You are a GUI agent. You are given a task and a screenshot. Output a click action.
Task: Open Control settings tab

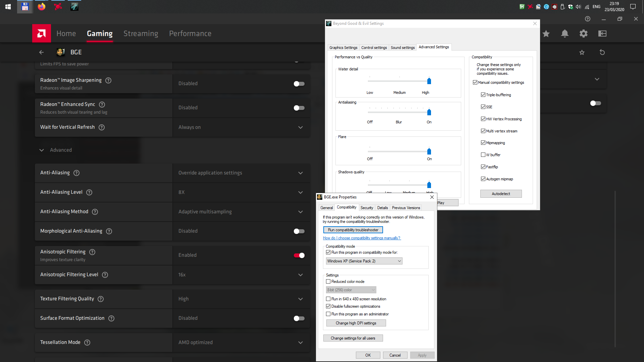tap(374, 48)
